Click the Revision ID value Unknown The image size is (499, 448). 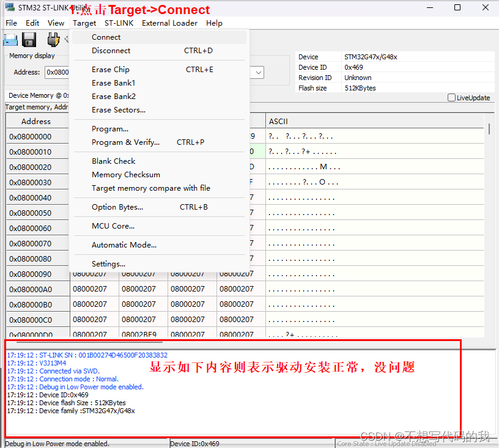[358, 78]
